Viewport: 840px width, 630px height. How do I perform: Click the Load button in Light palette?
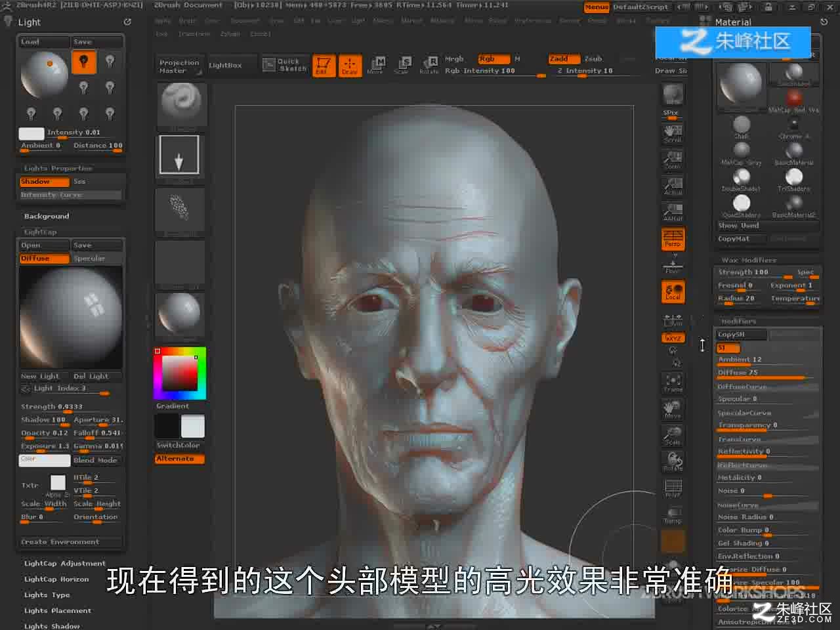point(43,42)
